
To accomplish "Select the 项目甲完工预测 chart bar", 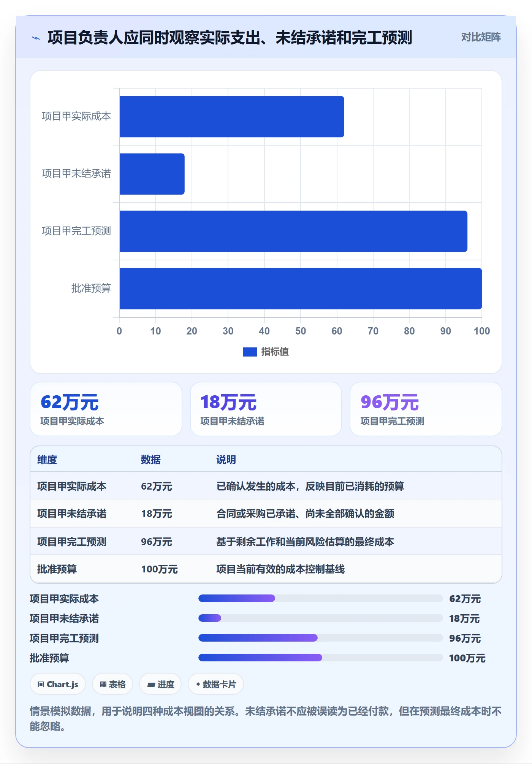I will (293, 231).
